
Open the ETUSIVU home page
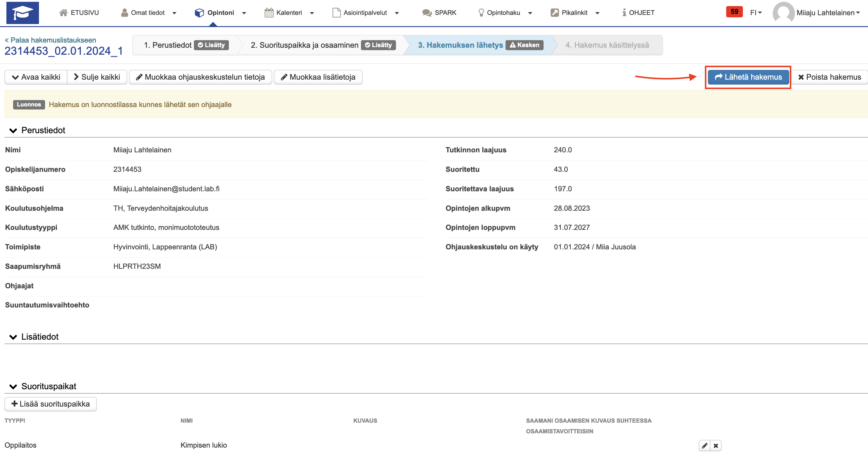click(x=79, y=13)
